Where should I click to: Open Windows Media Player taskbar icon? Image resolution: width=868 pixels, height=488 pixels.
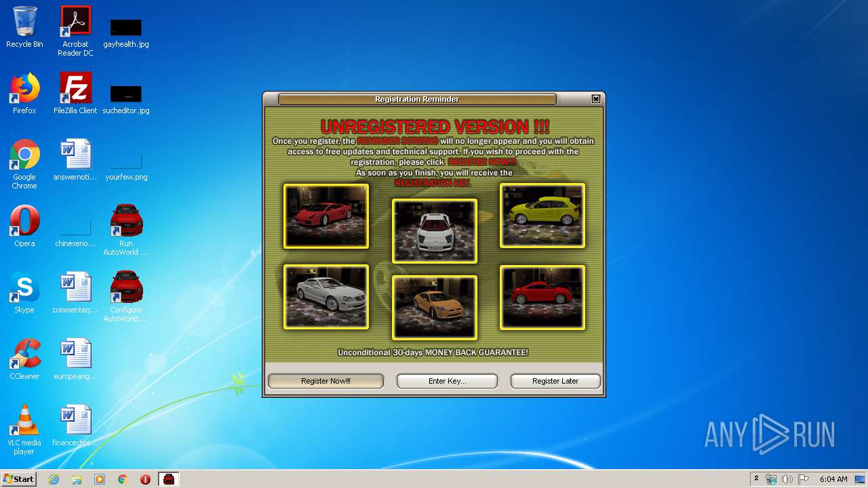click(x=100, y=479)
